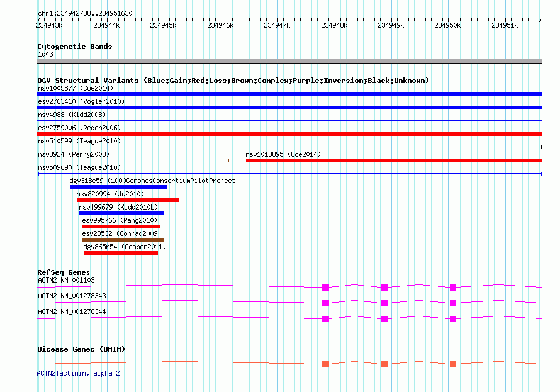Click the 234947k ruler tick label
This screenshot has width=560, height=392.
click(277, 25)
